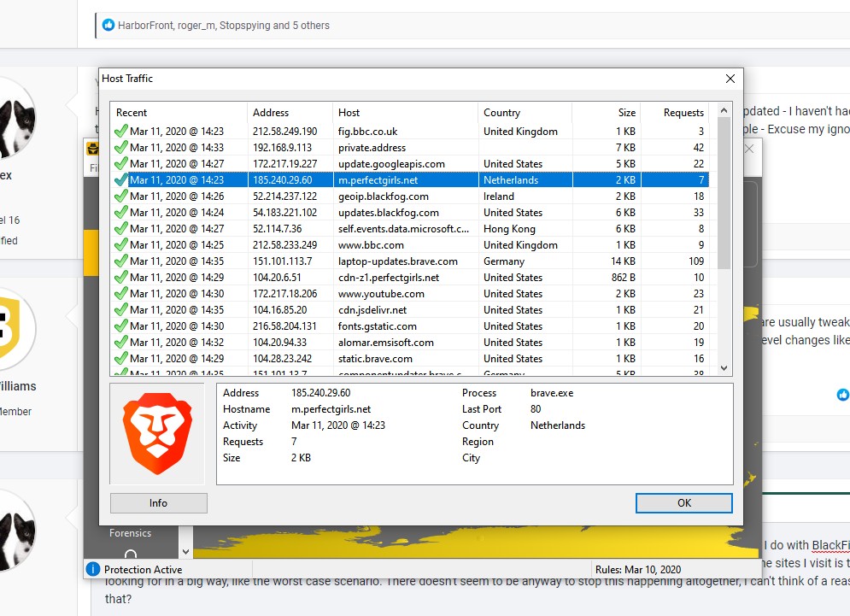
Task: Click the host list vertical scrollbar thumb
Action: tap(724, 192)
